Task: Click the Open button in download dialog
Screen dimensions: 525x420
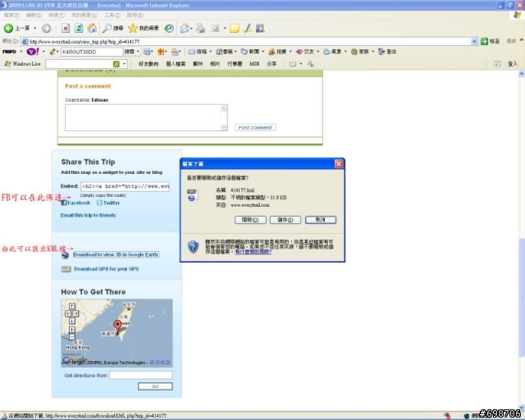Action: (x=250, y=220)
